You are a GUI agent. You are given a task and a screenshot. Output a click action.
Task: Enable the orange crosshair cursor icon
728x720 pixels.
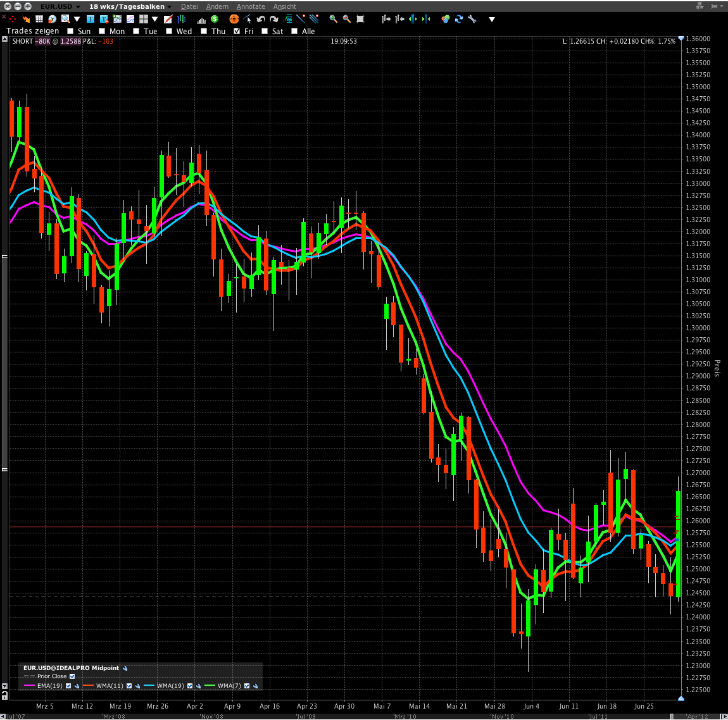(234, 19)
